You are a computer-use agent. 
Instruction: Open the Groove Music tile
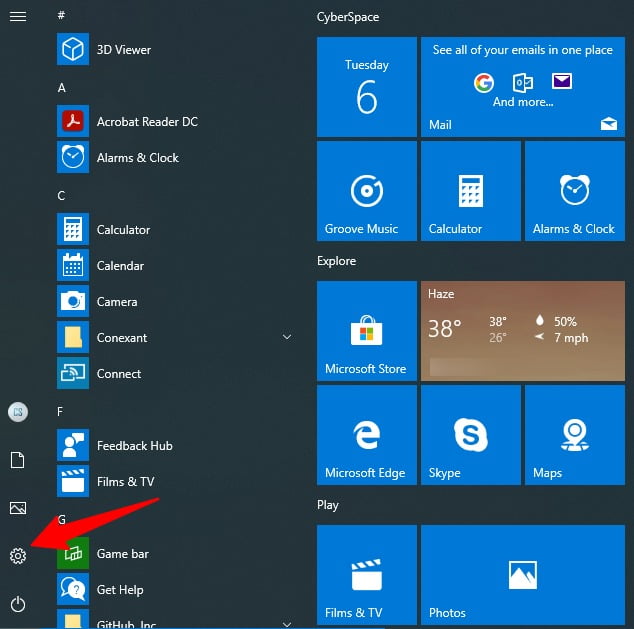point(367,191)
